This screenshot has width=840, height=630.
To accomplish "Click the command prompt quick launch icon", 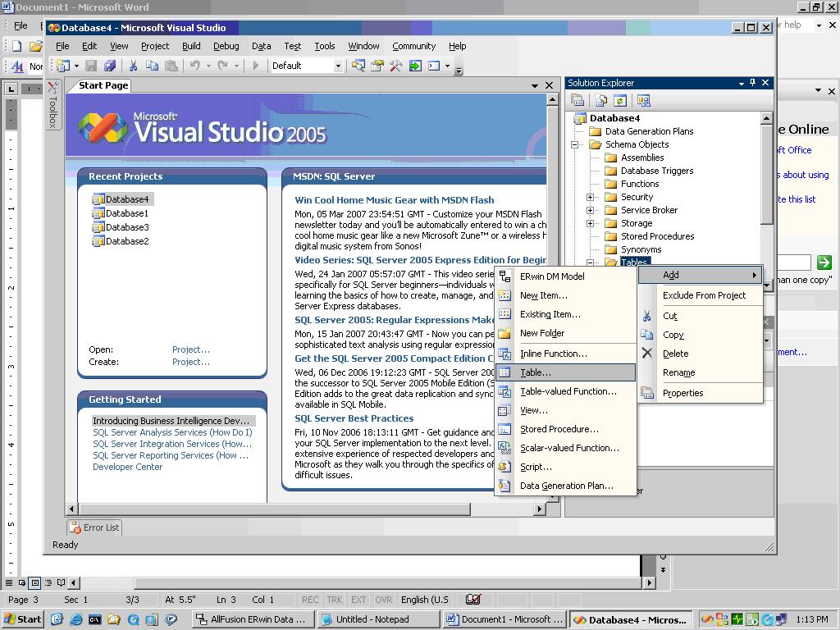I will click(95, 619).
